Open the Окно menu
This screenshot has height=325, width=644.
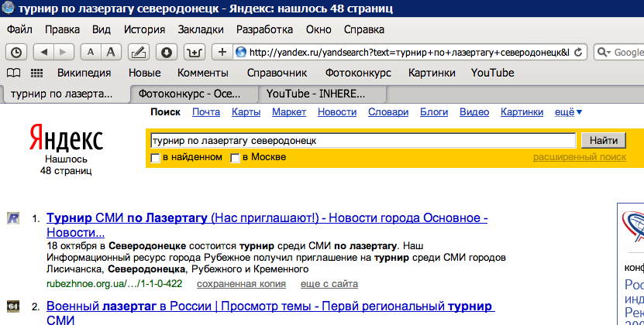[x=319, y=29]
